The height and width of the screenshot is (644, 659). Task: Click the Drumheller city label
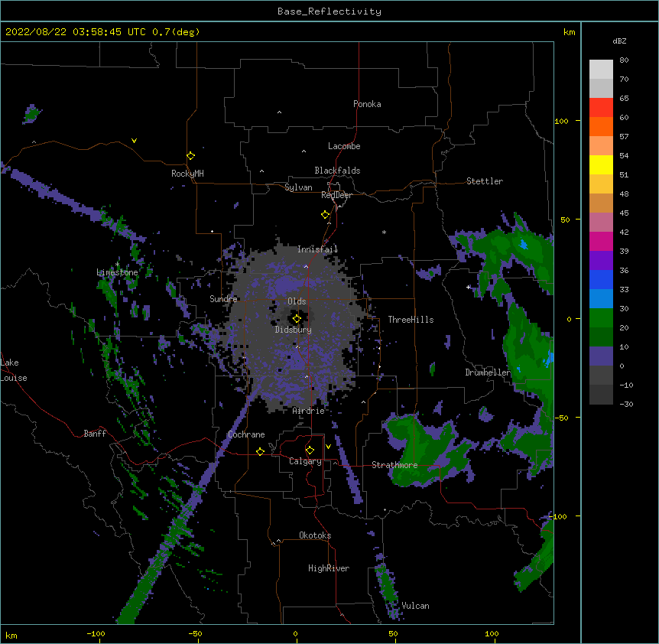[488, 372]
